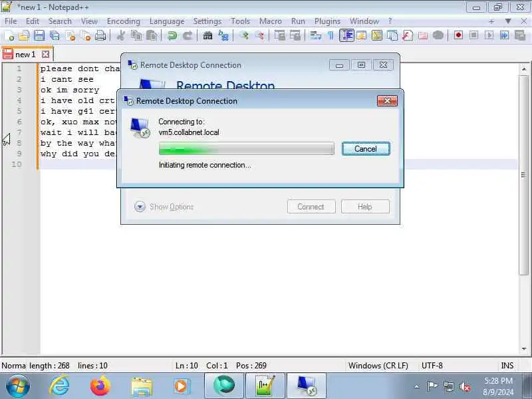Click the green connection progress bar
This screenshot has height=399, width=532.
click(x=246, y=148)
